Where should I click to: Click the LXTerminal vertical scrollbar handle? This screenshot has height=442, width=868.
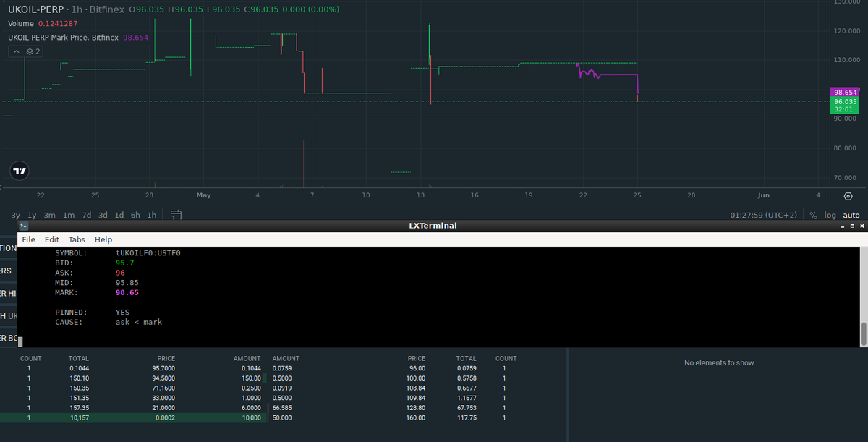(863, 335)
